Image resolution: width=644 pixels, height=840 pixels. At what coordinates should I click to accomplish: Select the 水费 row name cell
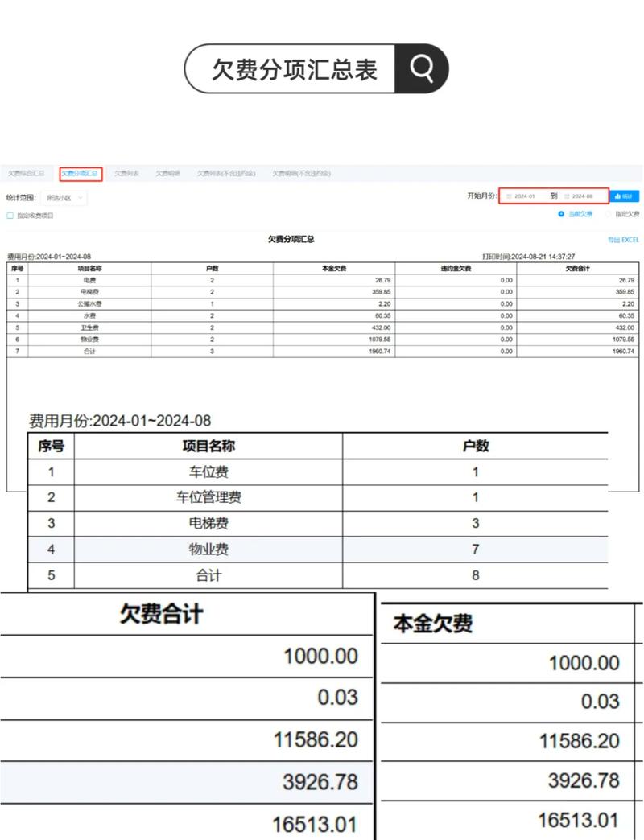89,315
